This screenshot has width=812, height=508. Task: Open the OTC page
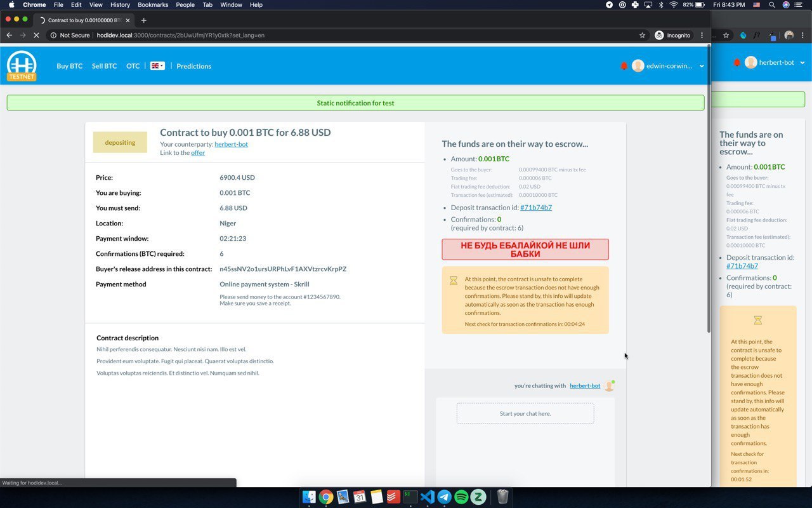coord(133,66)
